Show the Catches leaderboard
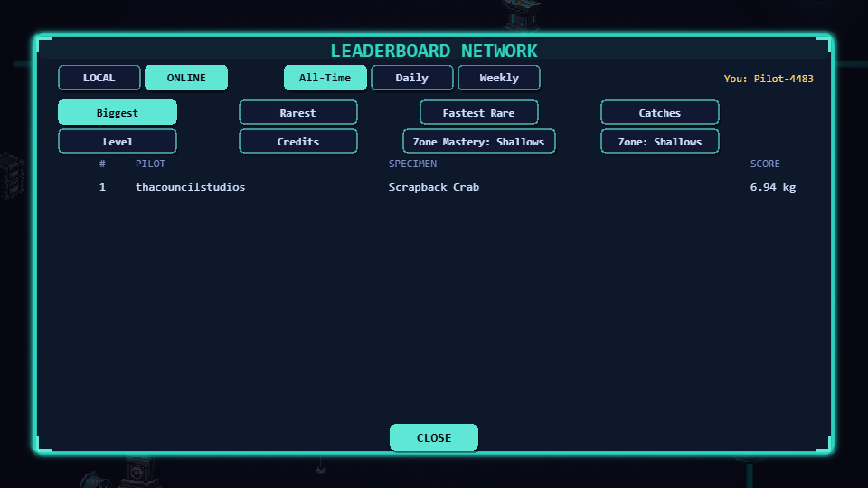The width and height of the screenshot is (868, 488). tap(660, 112)
